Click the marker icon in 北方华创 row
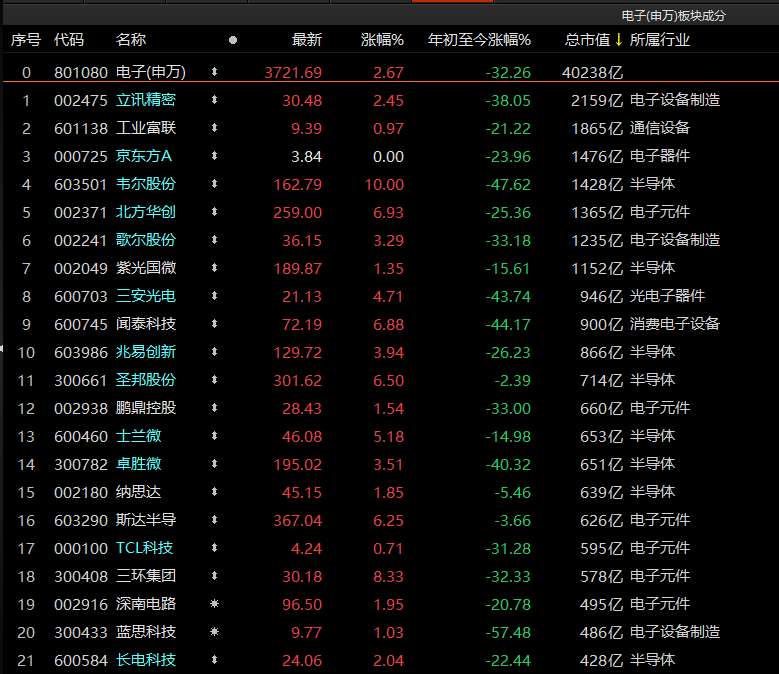Image resolution: width=779 pixels, height=674 pixels. tap(214, 212)
